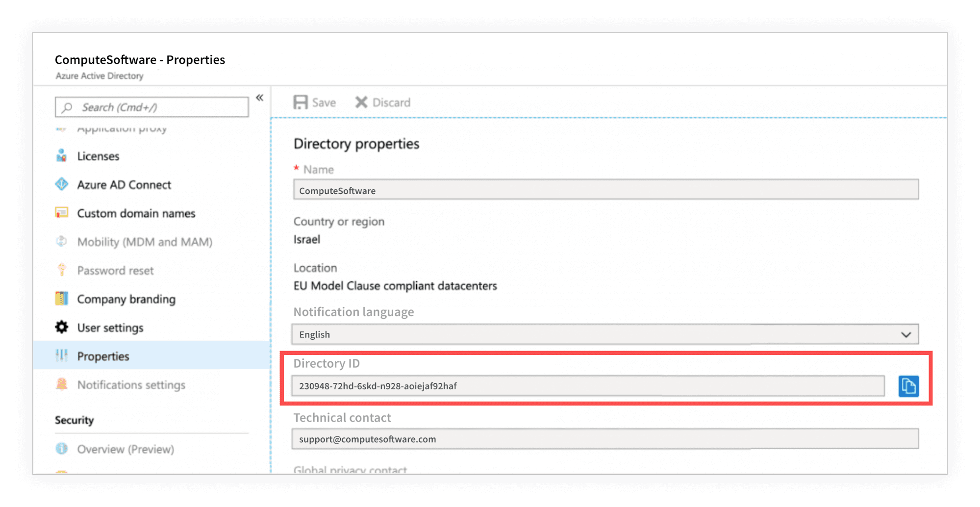This screenshot has height=507, width=980.
Task: Open Mobility (MDM and MAM) menu item
Action: [144, 242]
